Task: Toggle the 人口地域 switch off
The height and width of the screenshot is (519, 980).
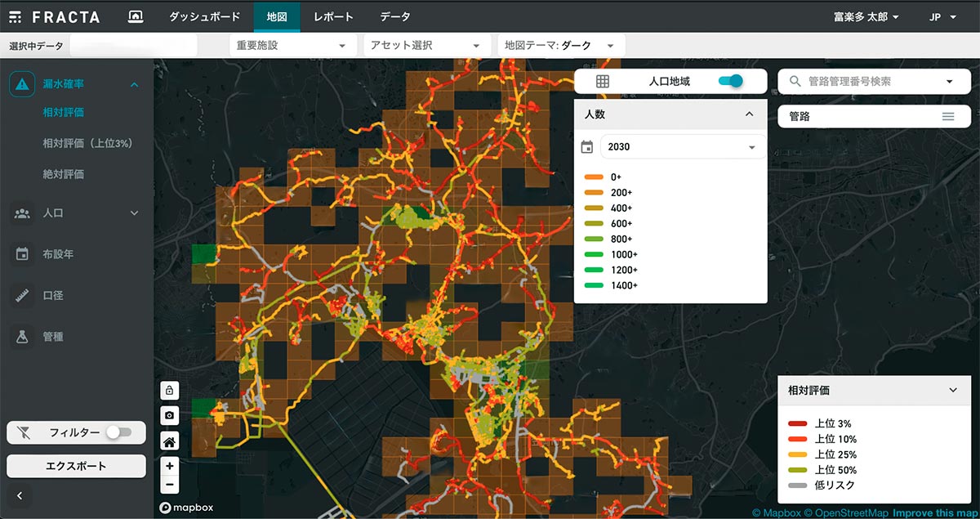Action: tap(730, 81)
